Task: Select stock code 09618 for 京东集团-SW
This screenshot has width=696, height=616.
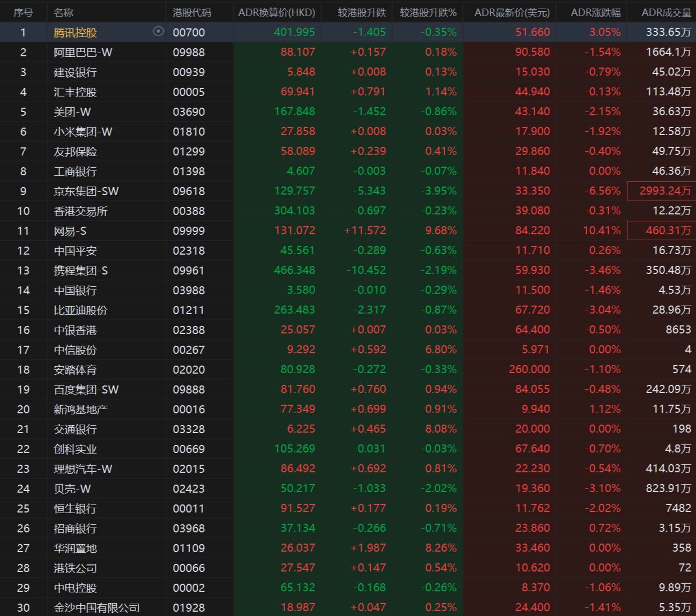Action: pos(189,191)
